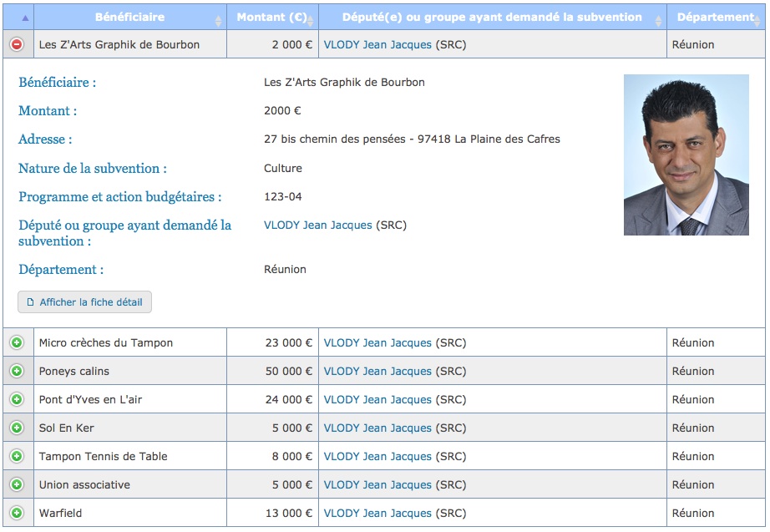Click the 'Tampon Tennis de Table' beneficiary name
This screenshot has height=532, width=770.
tap(103, 457)
